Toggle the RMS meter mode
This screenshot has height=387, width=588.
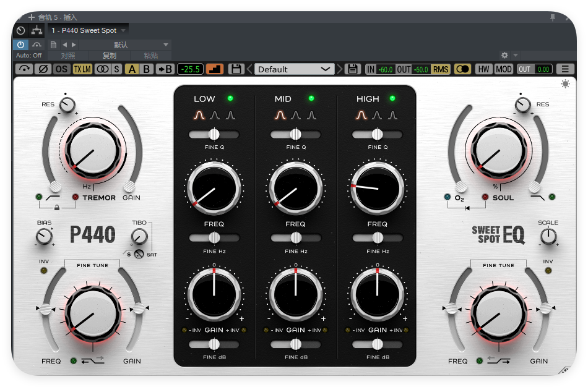tap(441, 69)
